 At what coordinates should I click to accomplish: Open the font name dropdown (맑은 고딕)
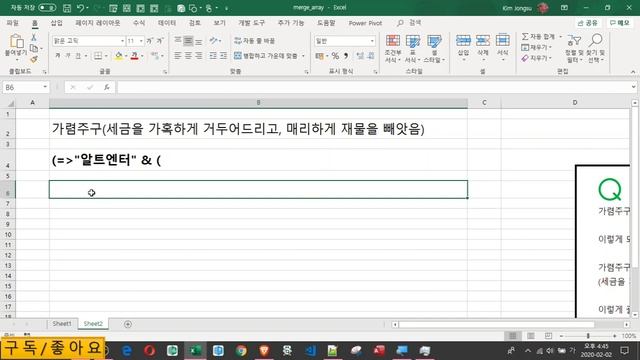122,41
